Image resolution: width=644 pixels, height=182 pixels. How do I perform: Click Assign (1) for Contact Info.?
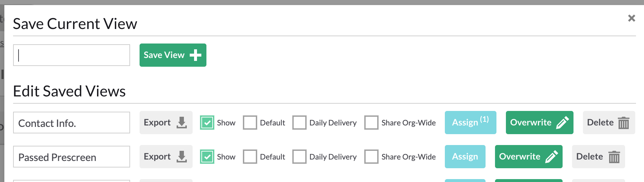pos(471,123)
